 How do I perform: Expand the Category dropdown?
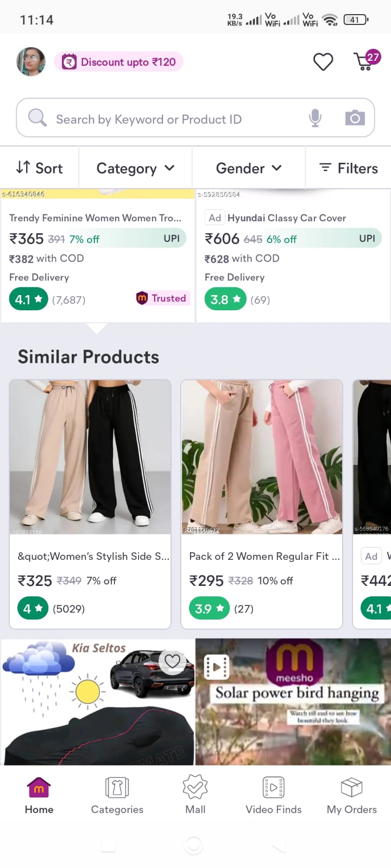[x=135, y=168]
